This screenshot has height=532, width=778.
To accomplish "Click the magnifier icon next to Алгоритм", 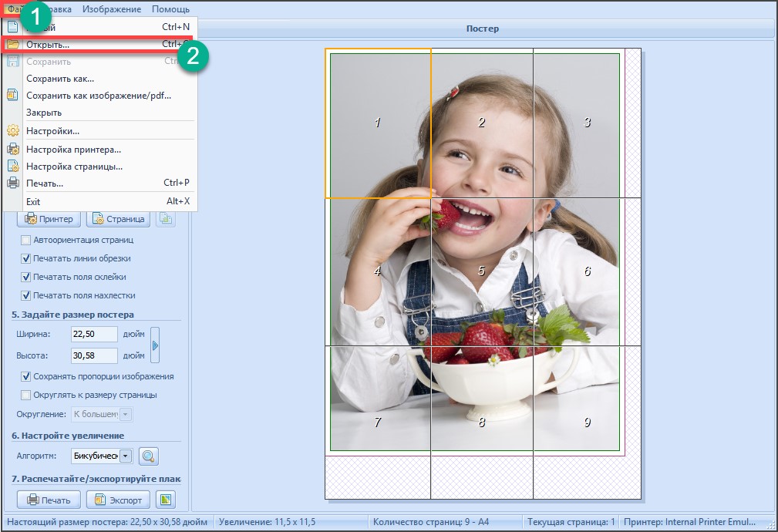I will (x=148, y=456).
